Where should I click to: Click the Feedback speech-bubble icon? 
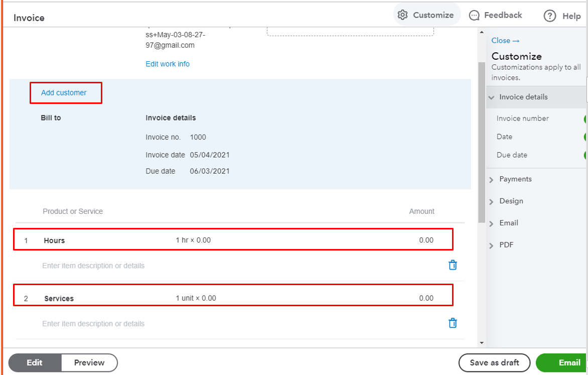point(474,15)
